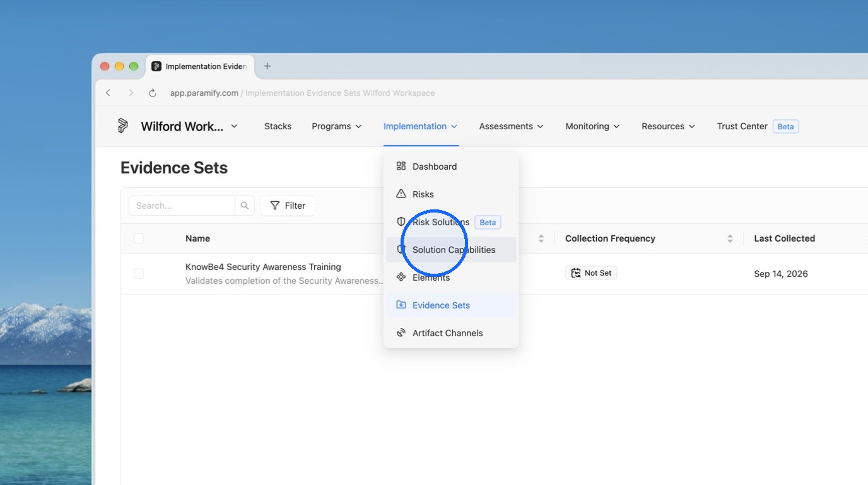Screen dimensions: 868x485
Task: Click the Sep 14, 2026 date cell
Action: pos(781,274)
